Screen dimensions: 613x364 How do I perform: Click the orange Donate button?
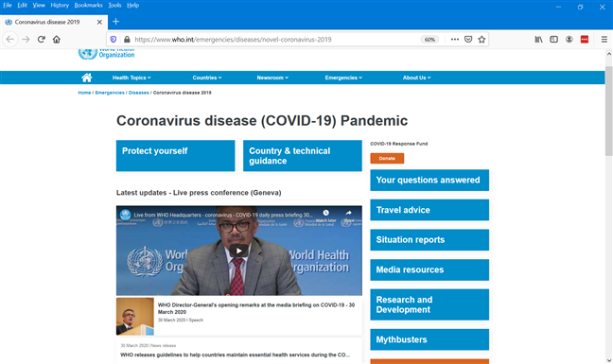click(x=387, y=158)
